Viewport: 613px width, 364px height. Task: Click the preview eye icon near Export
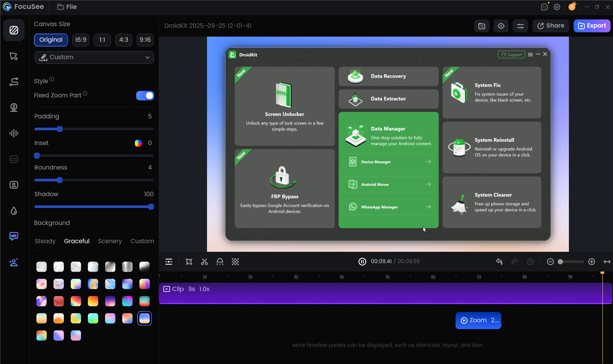click(x=501, y=26)
